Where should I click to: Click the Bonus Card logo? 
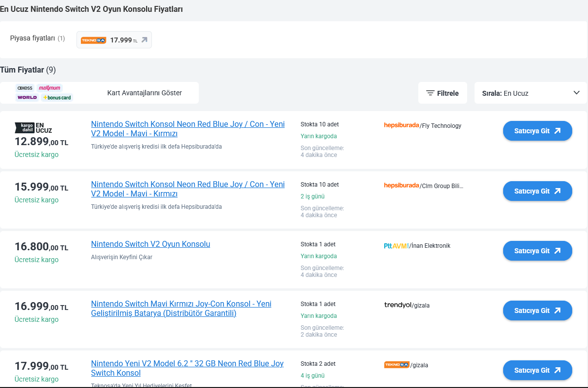coord(57,97)
